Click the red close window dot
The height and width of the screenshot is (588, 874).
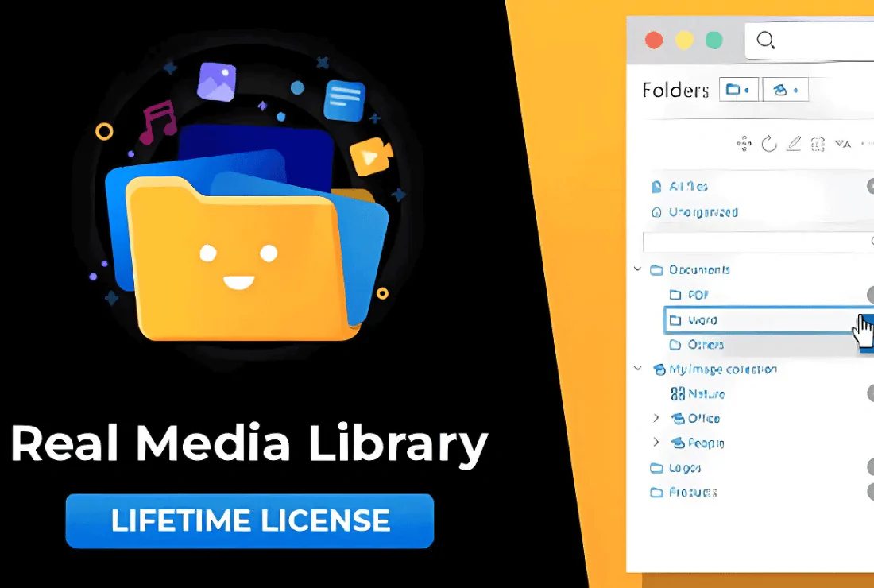point(654,41)
